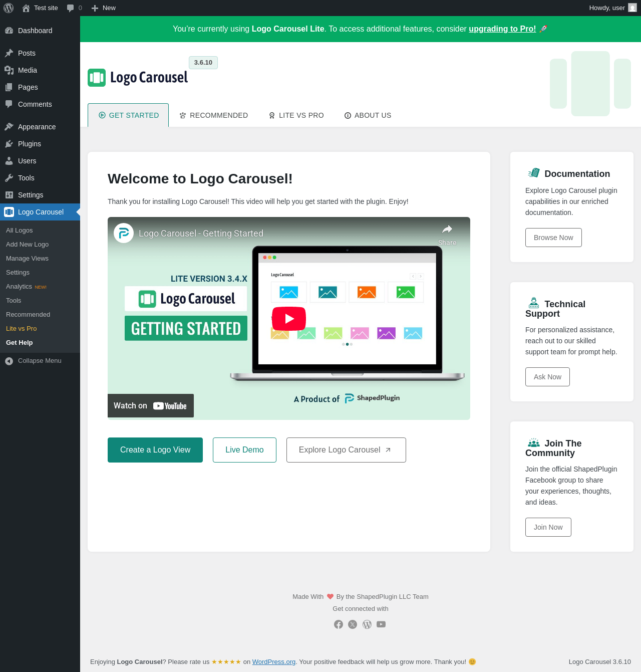Screen dimensions: 641x672
Task: Open the Recommended submenu item
Action: (x=40, y=315)
